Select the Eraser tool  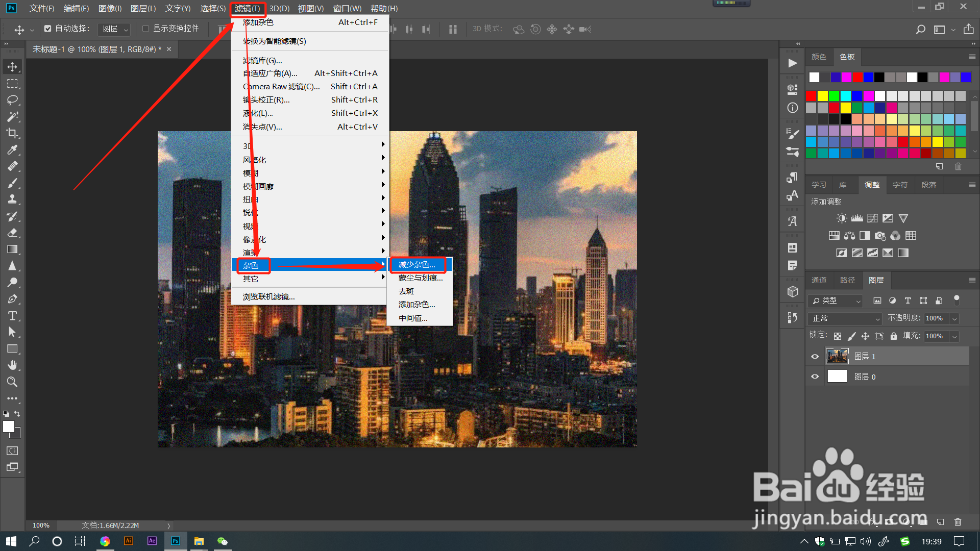pos(12,233)
